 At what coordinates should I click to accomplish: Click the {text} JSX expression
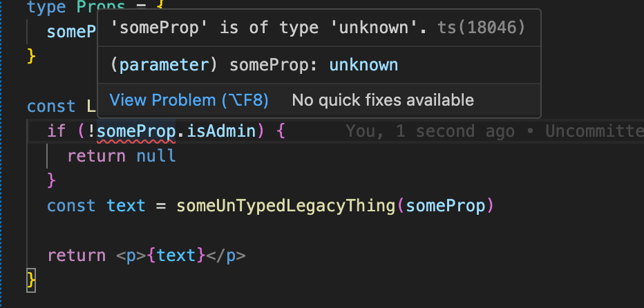coord(181,256)
